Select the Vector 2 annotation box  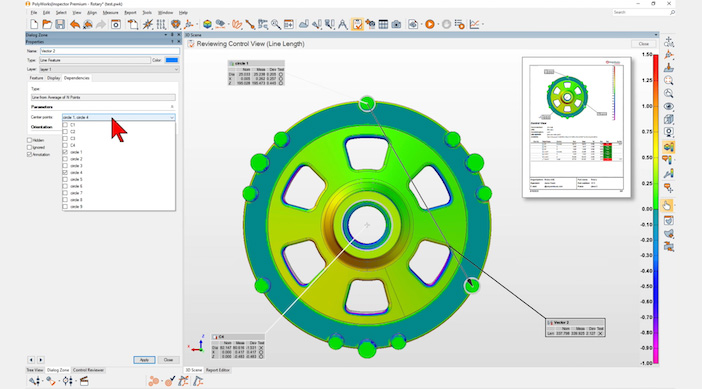(576, 328)
